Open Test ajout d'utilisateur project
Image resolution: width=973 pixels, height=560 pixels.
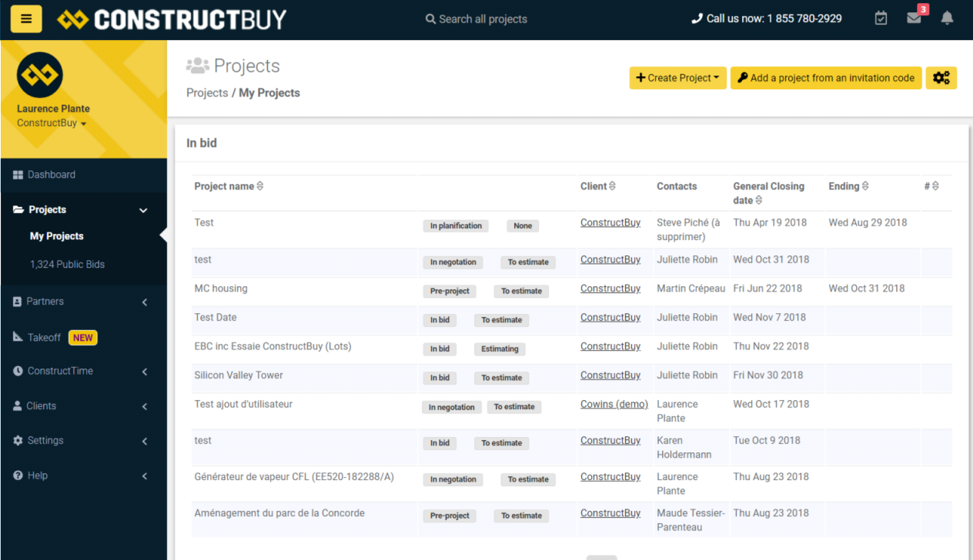point(243,404)
